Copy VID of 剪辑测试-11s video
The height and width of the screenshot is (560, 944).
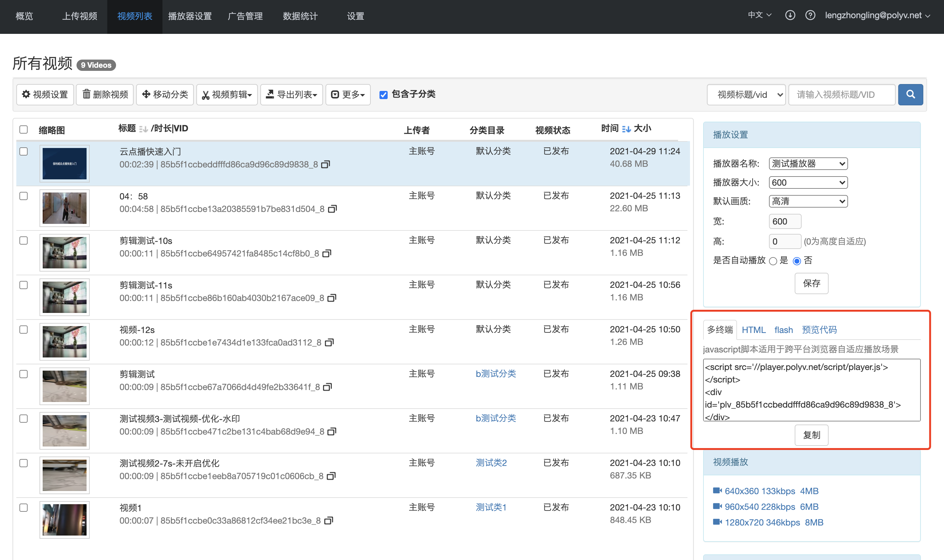pos(332,298)
